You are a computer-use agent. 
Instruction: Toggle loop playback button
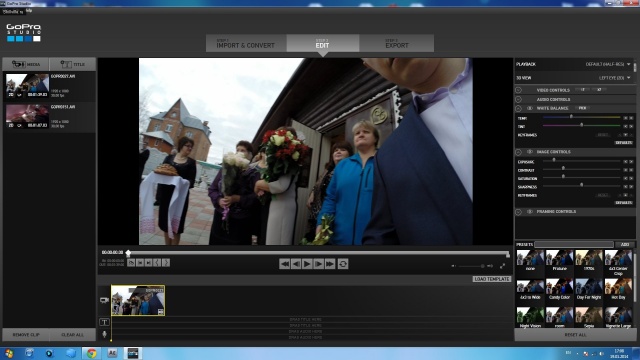(x=343, y=264)
